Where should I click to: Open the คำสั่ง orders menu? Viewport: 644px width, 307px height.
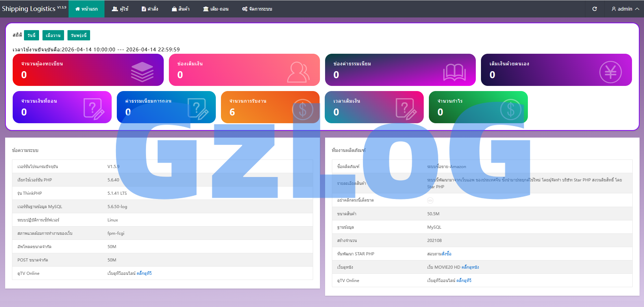pos(150,9)
